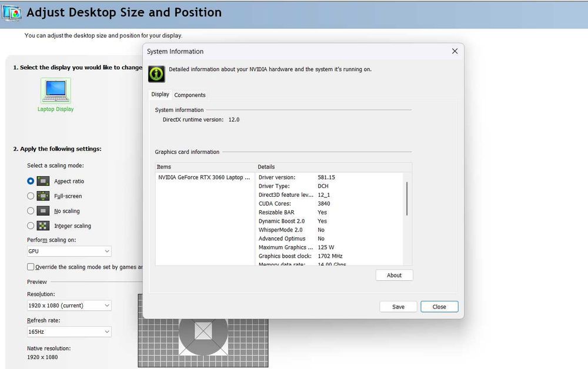This screenshot has width=588, height=369.
Task: Select NVIDIA GeForce RTX 3060 Laptop item
Action: (204, 177)
